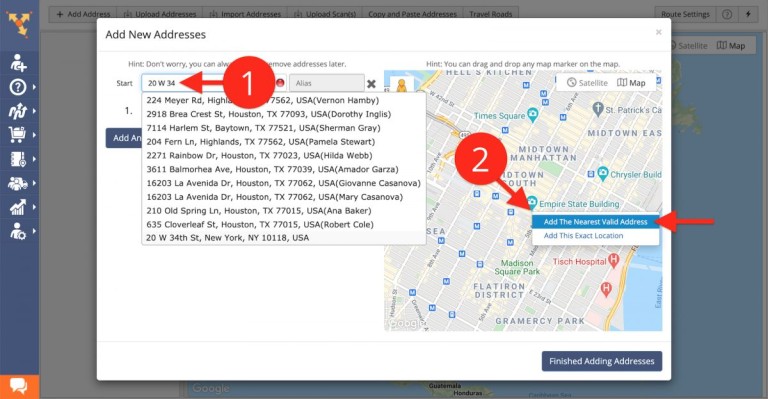Open the add user sidebar icon

click(18, 63)
